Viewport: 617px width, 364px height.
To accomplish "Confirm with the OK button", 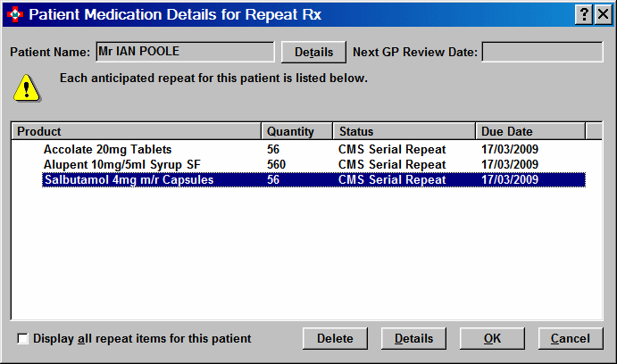I will click(x=492, y=339).
